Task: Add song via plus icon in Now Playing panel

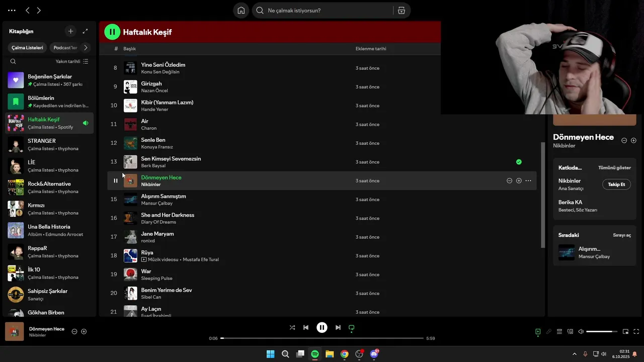Action: 633,140
